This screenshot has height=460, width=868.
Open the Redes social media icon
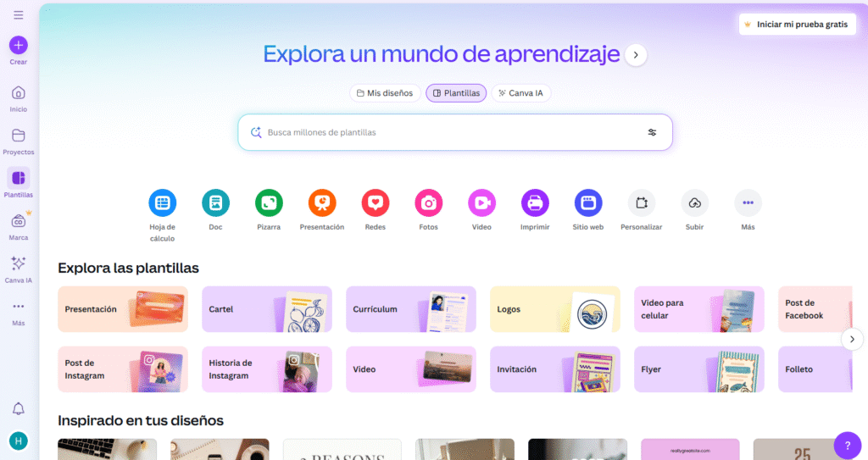click(376, 203)
